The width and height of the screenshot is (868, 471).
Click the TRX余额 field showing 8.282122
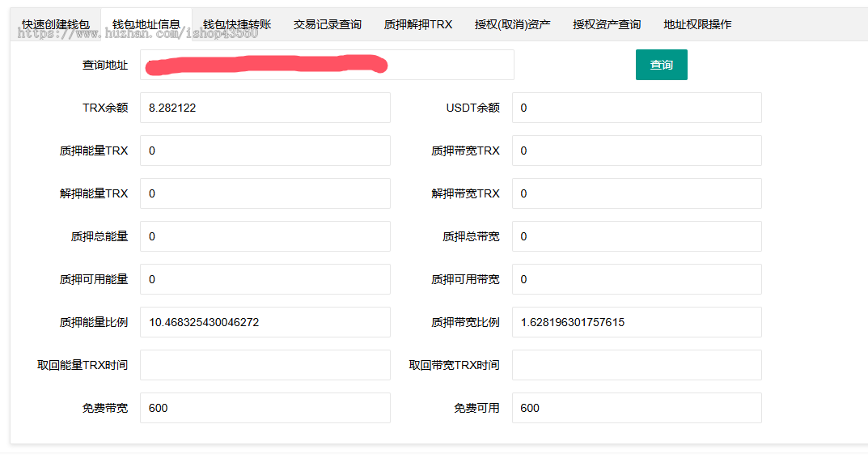(x=265, y=108)
